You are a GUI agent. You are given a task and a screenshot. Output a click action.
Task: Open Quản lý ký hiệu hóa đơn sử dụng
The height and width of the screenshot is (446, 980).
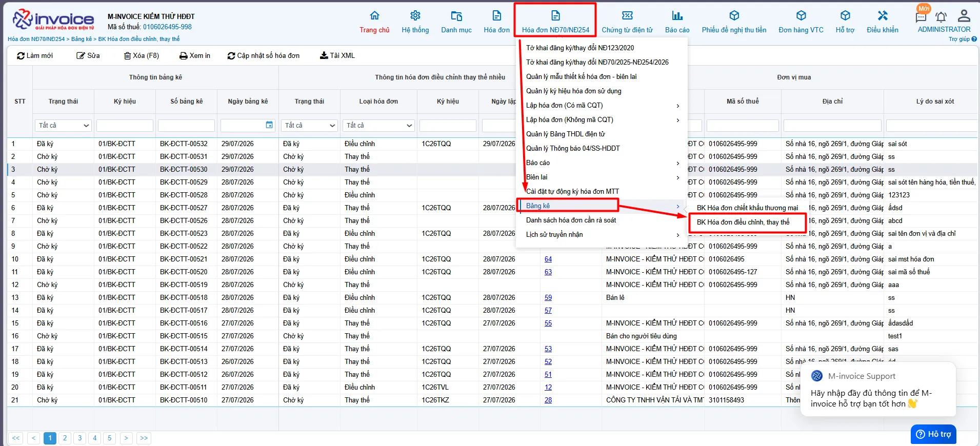click(574, 91)
